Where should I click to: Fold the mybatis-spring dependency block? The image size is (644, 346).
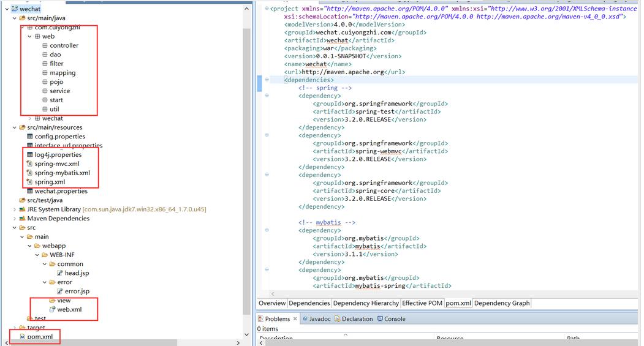[267, 269]
